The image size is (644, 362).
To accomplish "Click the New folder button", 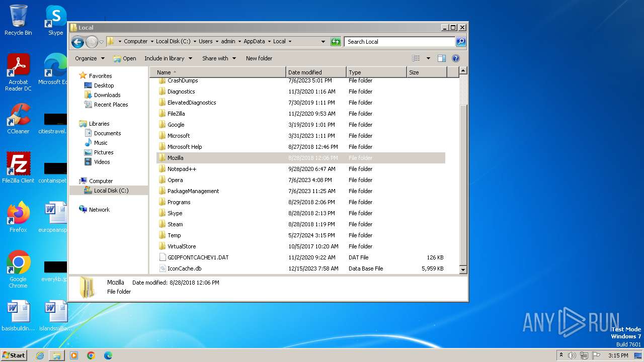I will [x=259, y=58].
